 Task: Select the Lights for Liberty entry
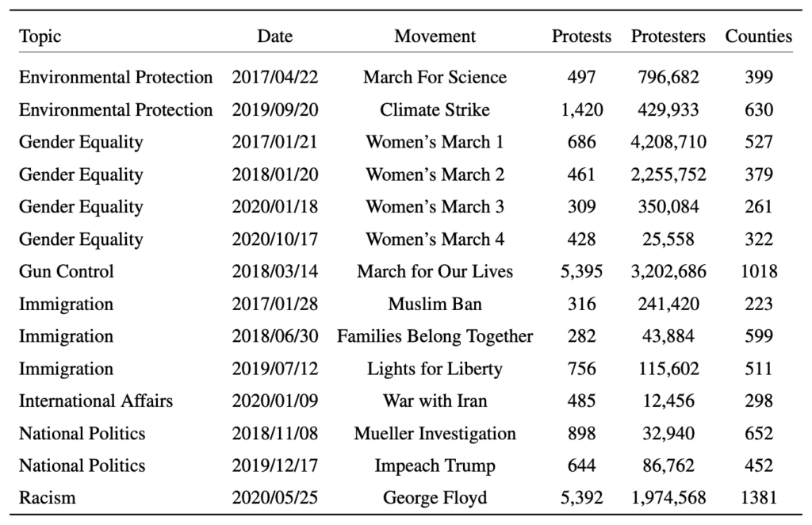tap(435, 369)
